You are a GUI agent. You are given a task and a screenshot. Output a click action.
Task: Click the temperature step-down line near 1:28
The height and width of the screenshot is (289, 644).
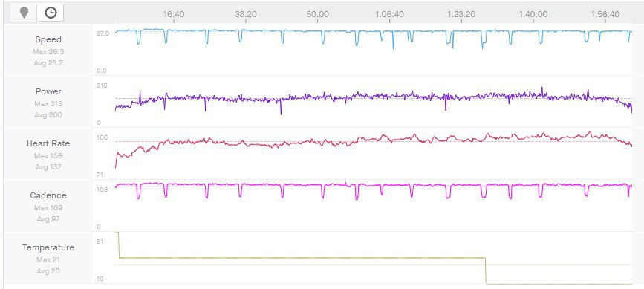point(486,270)
